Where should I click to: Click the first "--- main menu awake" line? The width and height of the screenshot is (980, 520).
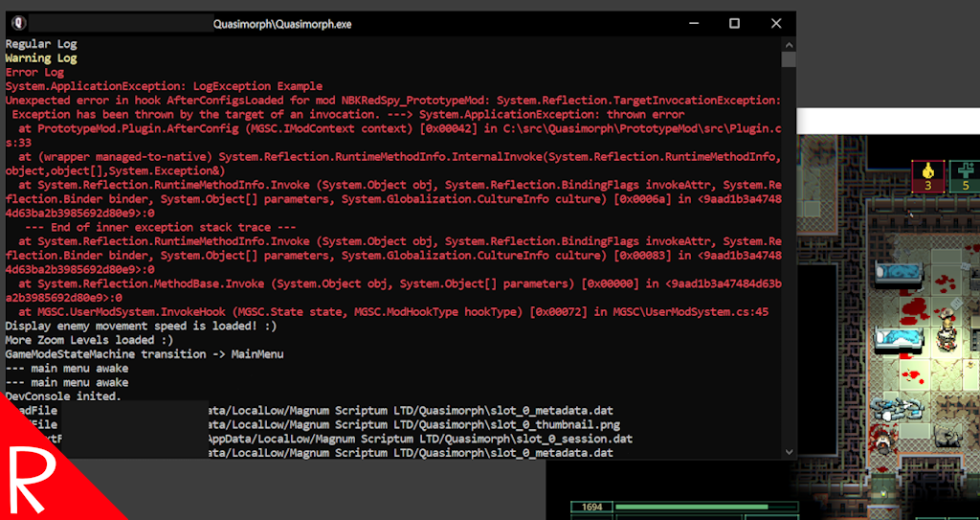pos(67,368)
